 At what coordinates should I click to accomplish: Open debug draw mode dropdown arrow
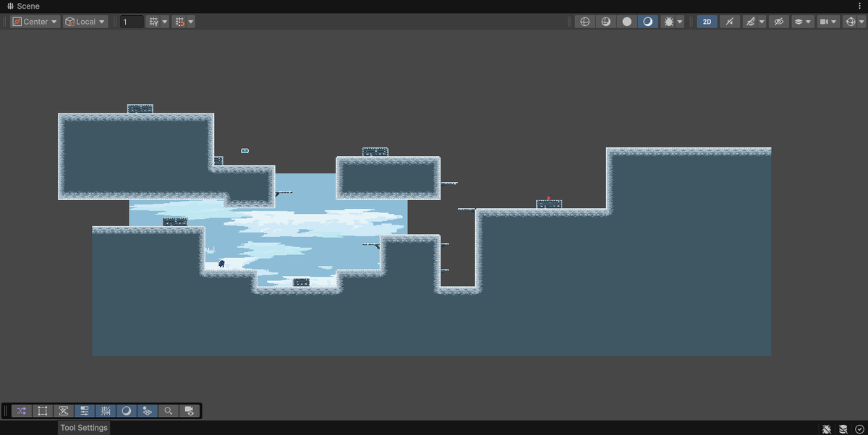click(x=680, y=22)
